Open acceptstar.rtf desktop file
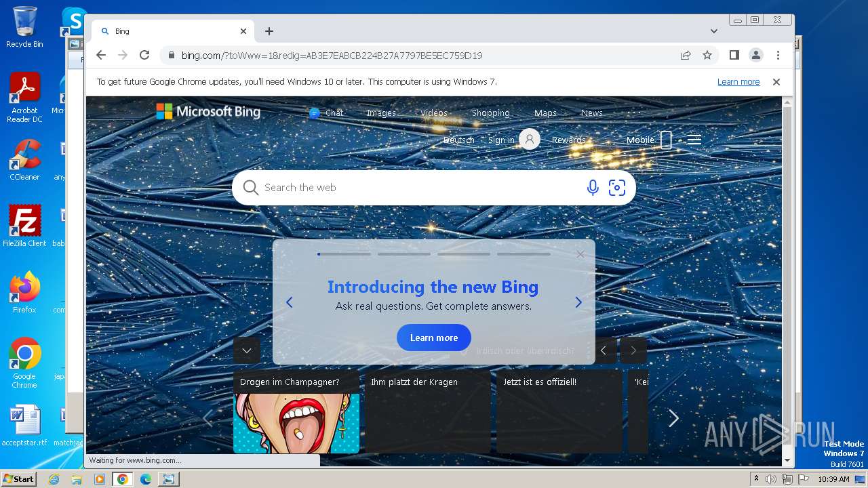The image size is (868, 488). click(x=24, y=426)
